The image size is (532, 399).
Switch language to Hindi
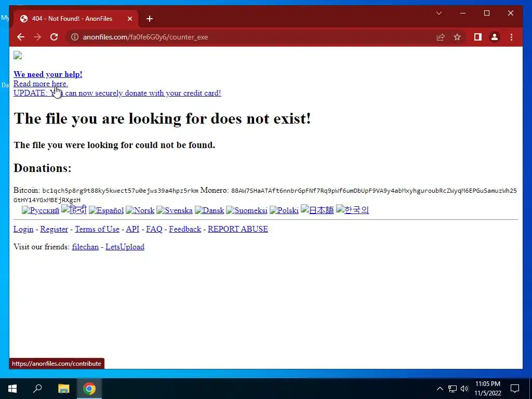tap(74, 210)
